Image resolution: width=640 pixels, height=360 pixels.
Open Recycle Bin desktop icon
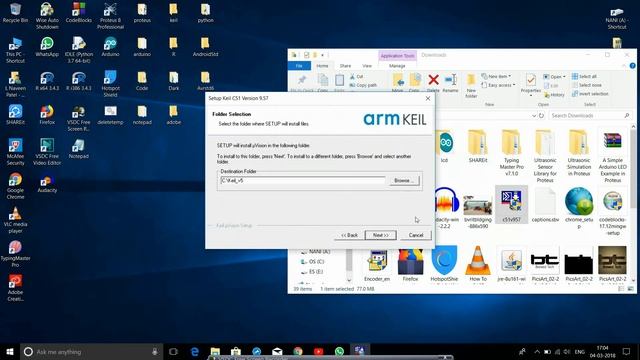pos(15,13)
